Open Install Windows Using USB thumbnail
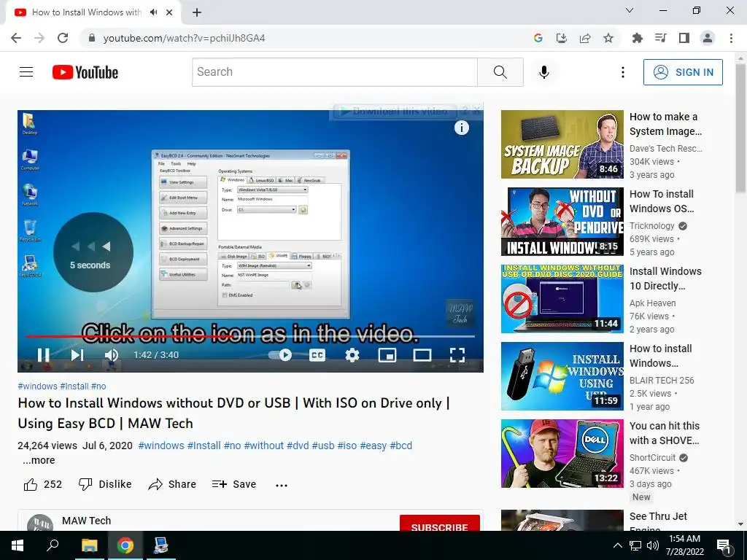Screen dimensions: 747x560 pyautogui.click(x=562, y=376)
